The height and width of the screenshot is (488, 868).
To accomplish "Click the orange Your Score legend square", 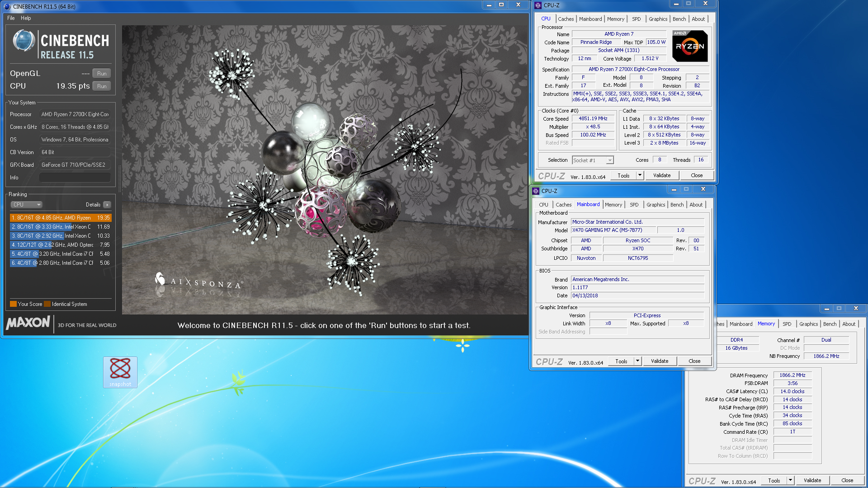I will point(13,304).
